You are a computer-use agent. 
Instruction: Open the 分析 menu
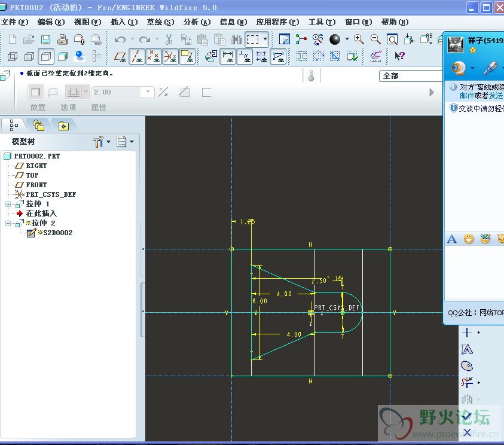coord(197,22)
